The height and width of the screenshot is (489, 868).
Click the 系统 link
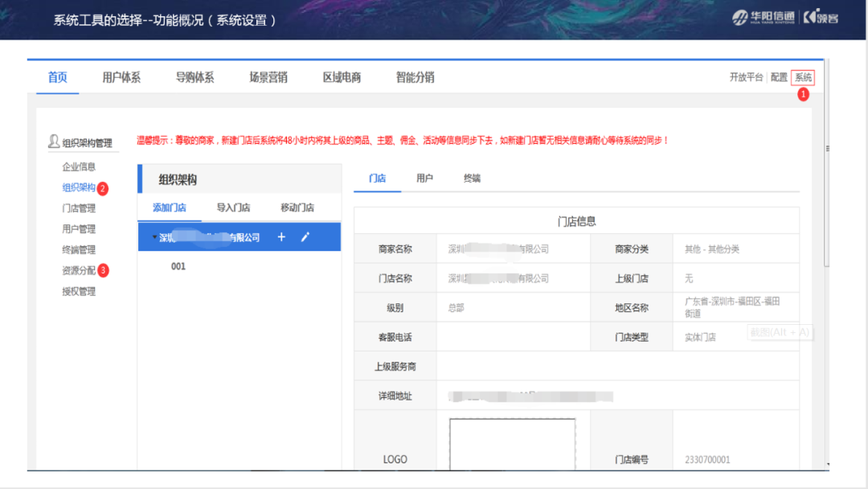pyautogui.click(x=803, y=77)
